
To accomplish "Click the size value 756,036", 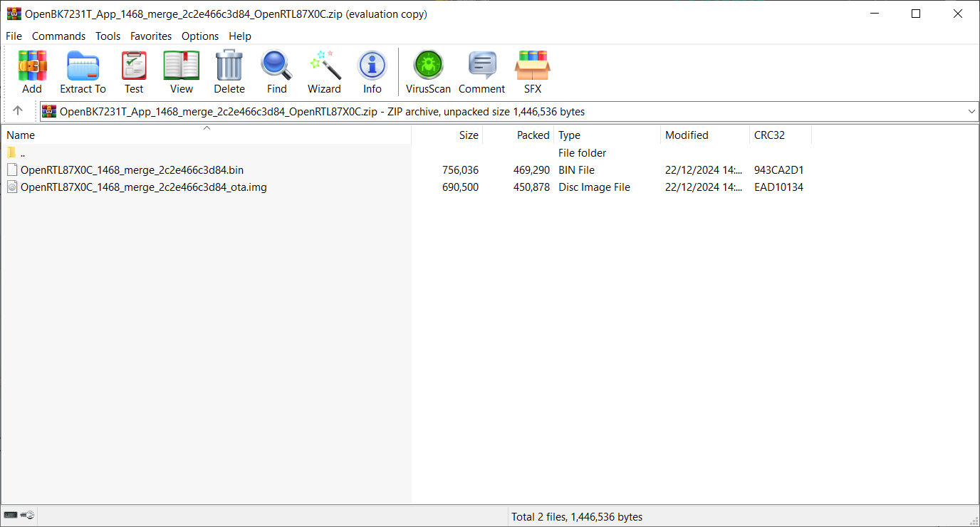I will 460,169.
